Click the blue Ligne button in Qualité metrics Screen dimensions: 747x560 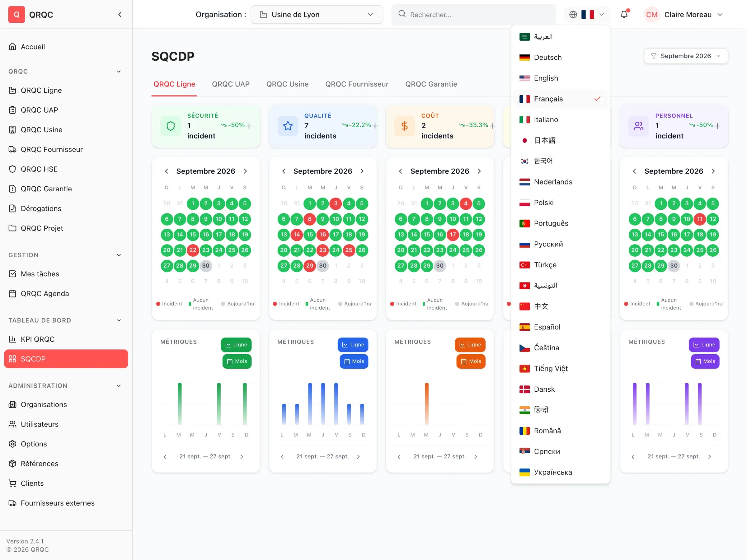[353, 345]
